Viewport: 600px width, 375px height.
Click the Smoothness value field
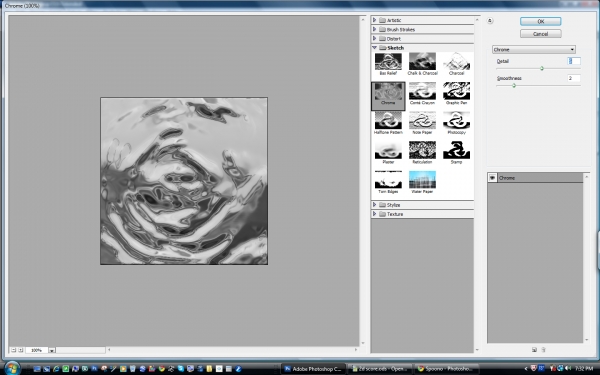point(574,78)
